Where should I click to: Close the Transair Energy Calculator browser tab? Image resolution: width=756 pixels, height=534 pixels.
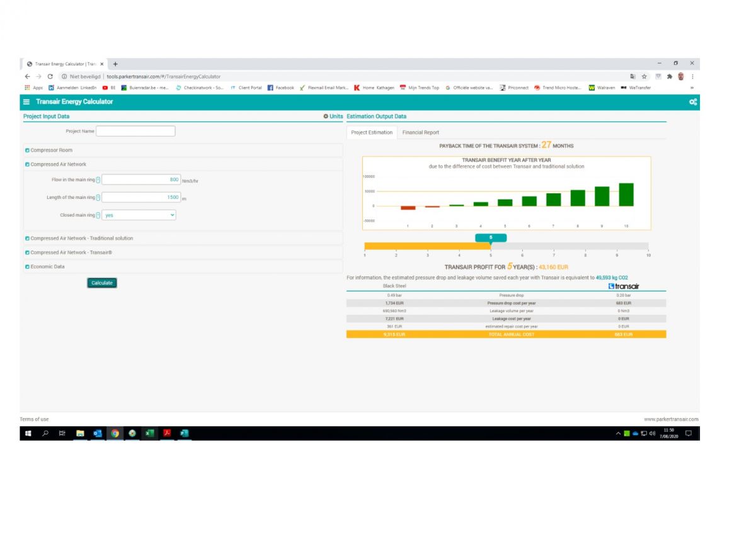(x=102, y=64)
